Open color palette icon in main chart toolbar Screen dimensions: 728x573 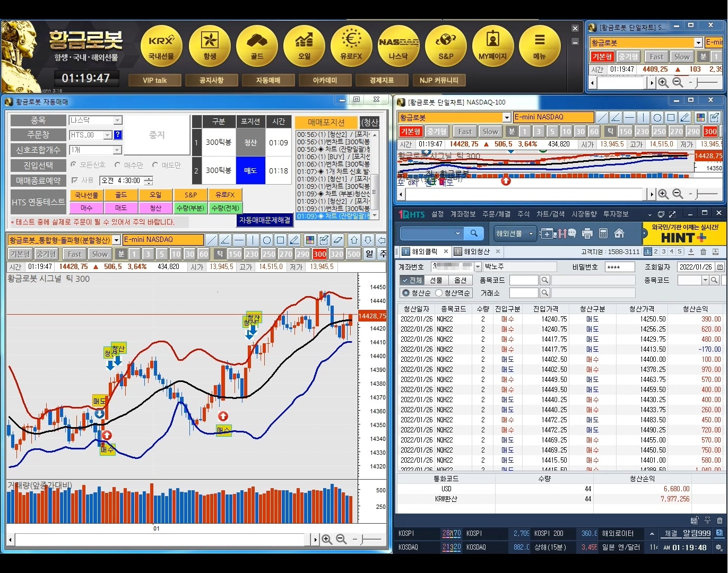(x=310, y=240)
